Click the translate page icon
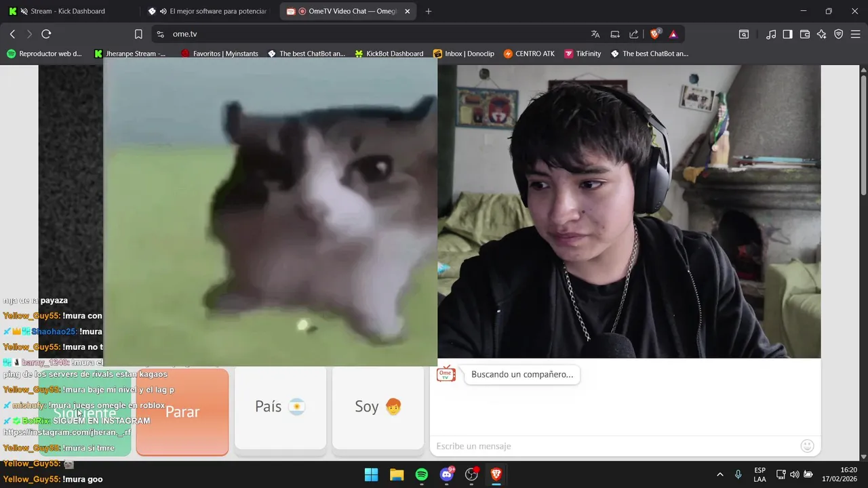Image resolution: width=868 pixels, height=488 pixels. click(x=595, y=34)
